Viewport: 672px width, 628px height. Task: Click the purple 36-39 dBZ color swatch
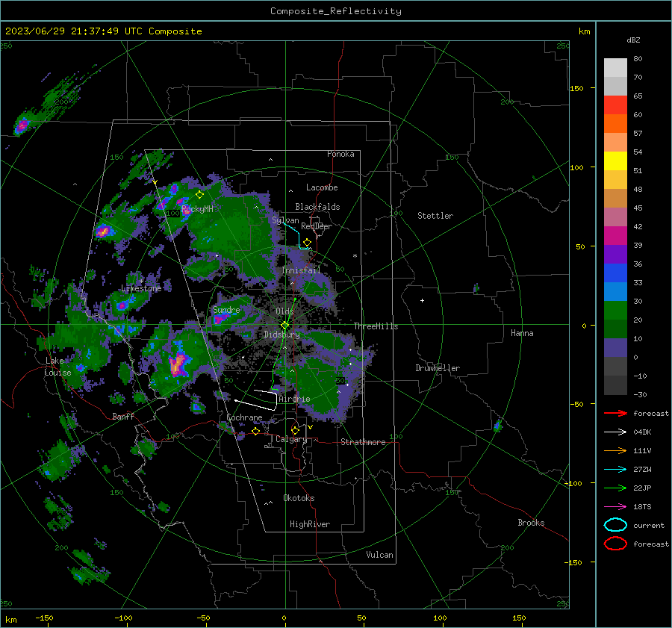(615, 255)
